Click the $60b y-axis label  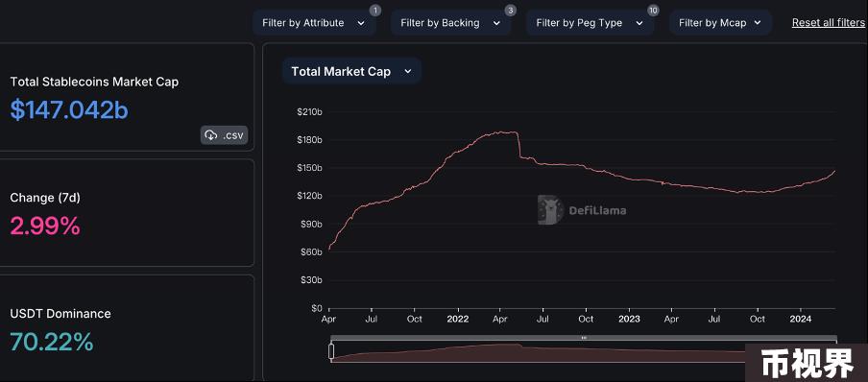(312, 251)
